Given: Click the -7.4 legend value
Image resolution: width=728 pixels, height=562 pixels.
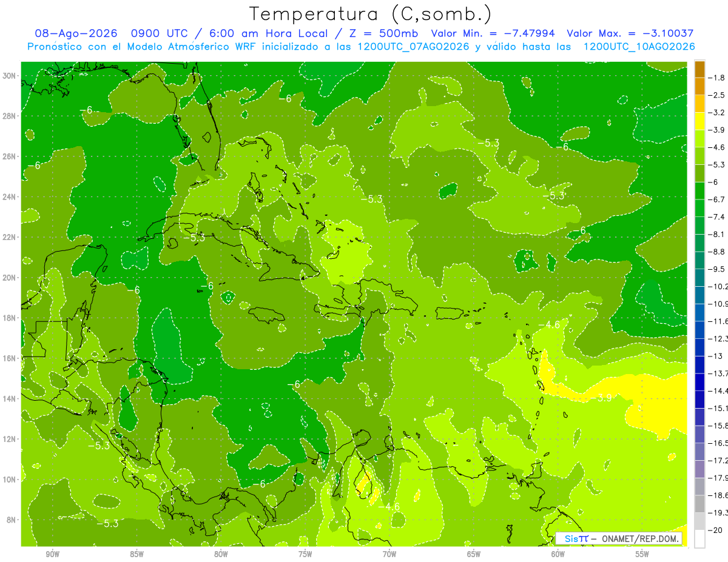Looking at the screenshot, I should click(x=716, y=217).
